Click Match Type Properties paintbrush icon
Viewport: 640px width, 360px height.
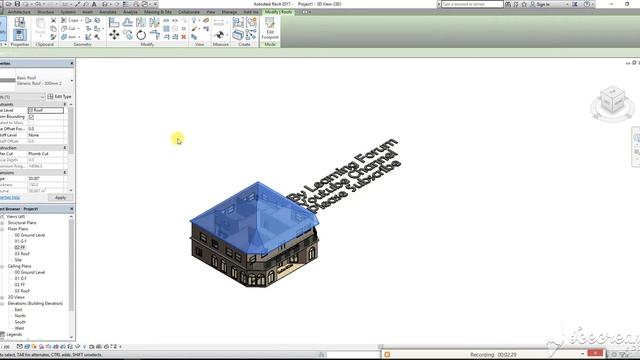click(53, 37)
